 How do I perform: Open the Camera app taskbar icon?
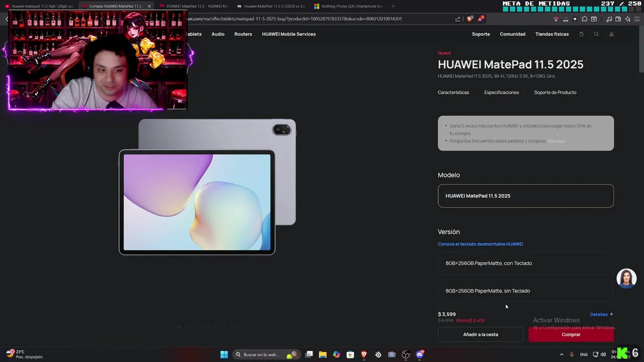click(391, 354)
